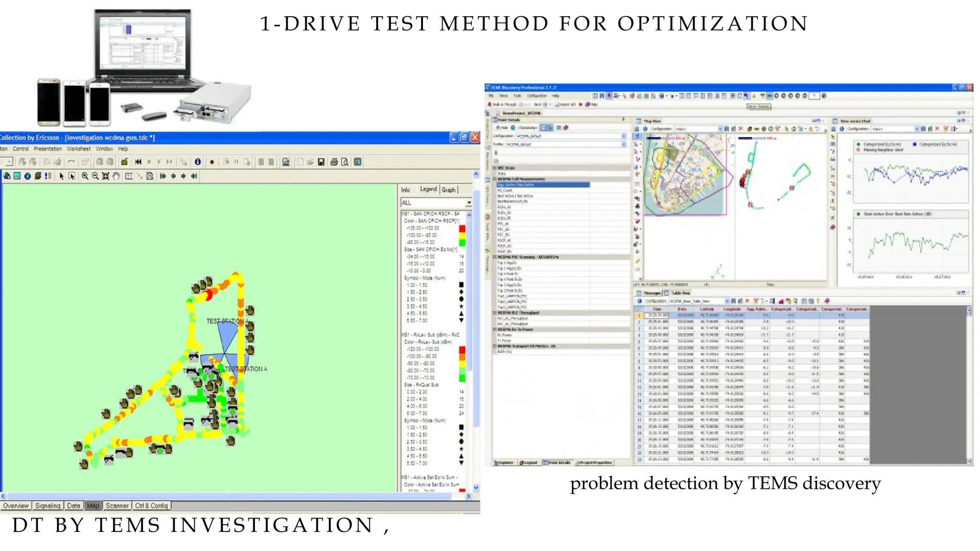Click the laptop and phones equipment picture

[144, 67]
